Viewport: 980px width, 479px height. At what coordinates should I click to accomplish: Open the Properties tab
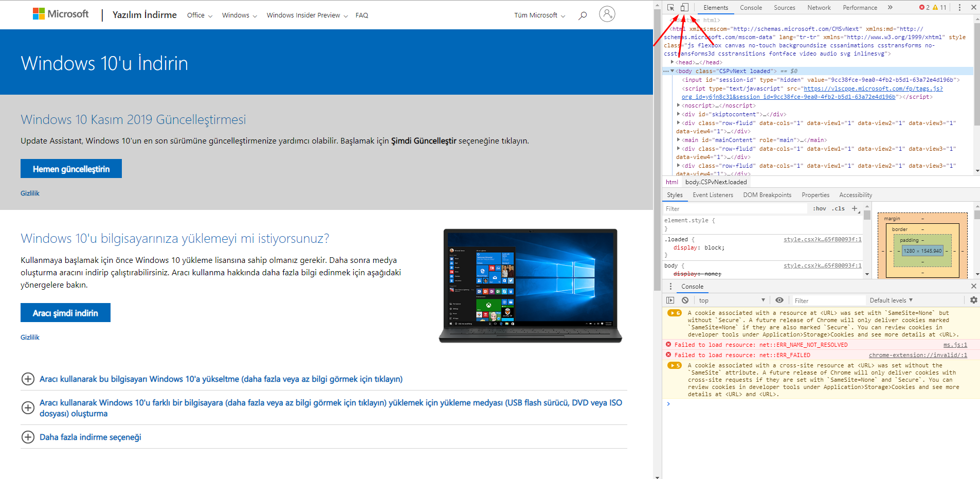click(x=815, y=195)
